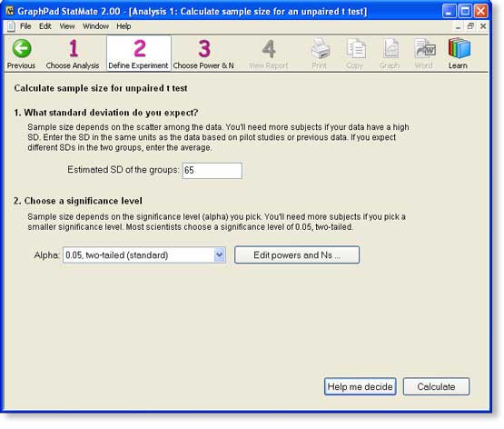Go back with the green Previous arrow
504x429 pixels.
point(21,54)
